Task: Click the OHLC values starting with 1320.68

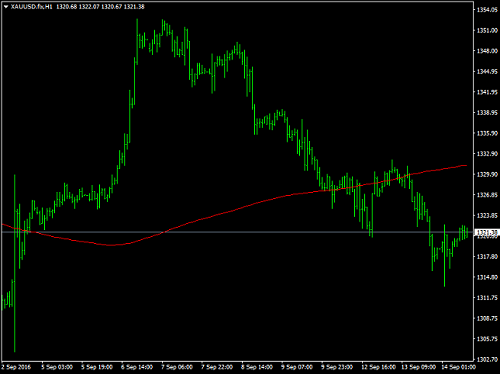Action: [x=100, y=7]
